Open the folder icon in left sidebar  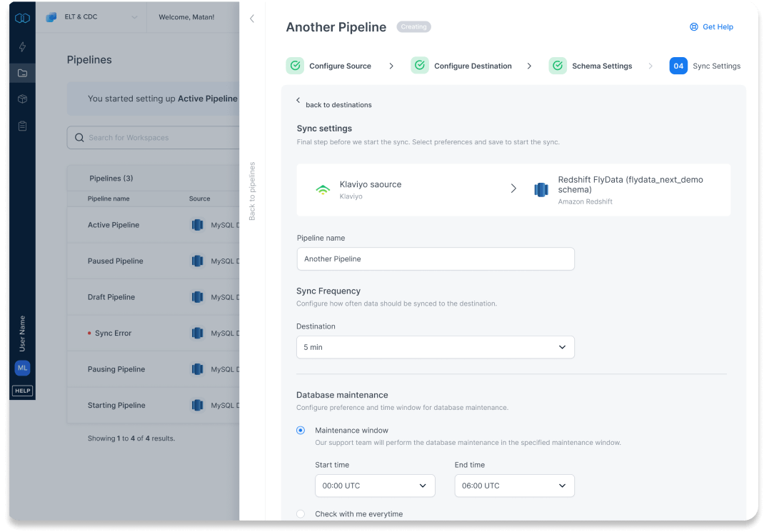pyautogui.click(x=22, y=73)
